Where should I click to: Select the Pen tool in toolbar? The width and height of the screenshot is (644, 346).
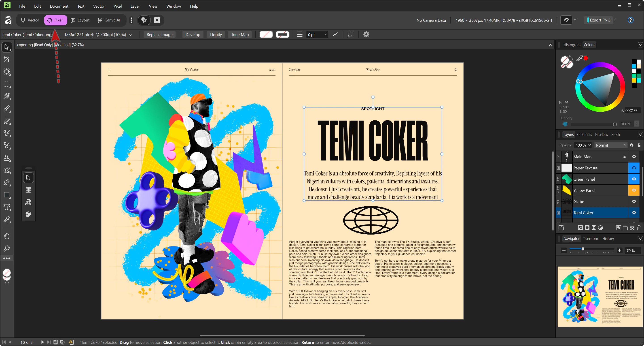tap(7, 182)
